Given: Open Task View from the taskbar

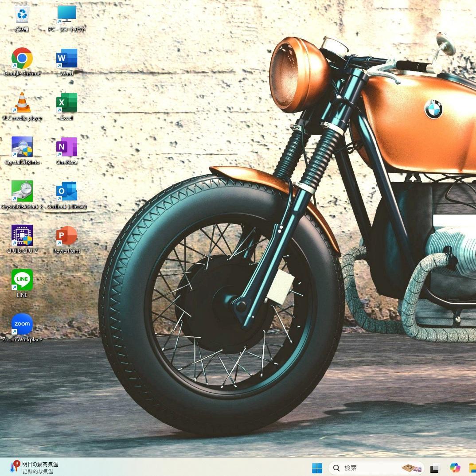Looking at the screenshot, I should (x=435, y=468).
